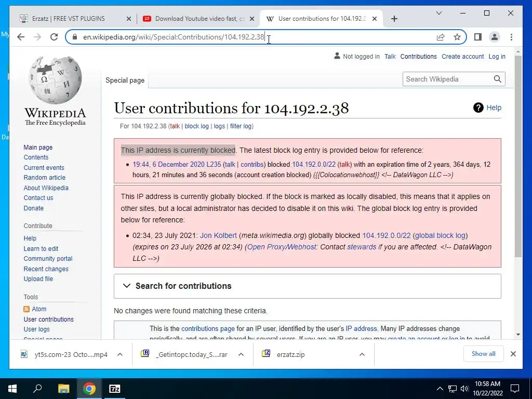Open the tab search dropdown arrow

[x=438, y=13]
